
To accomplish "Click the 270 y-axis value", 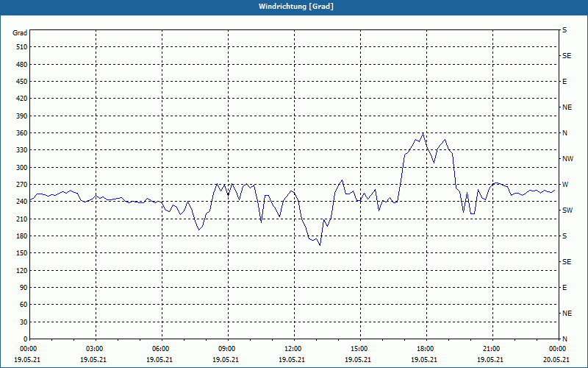I will point(22,185).
